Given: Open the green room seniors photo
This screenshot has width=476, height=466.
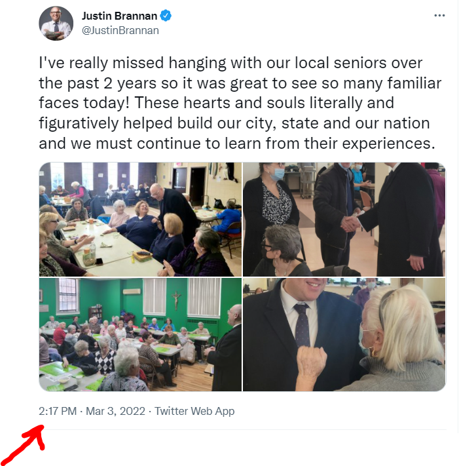Looking at the screenshot, I should [x=140, y=334].
